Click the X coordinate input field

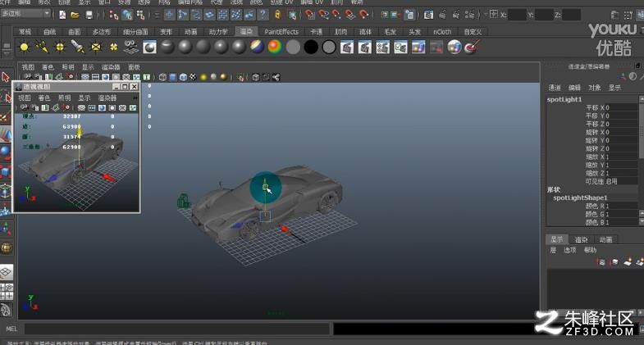[517, 16]
